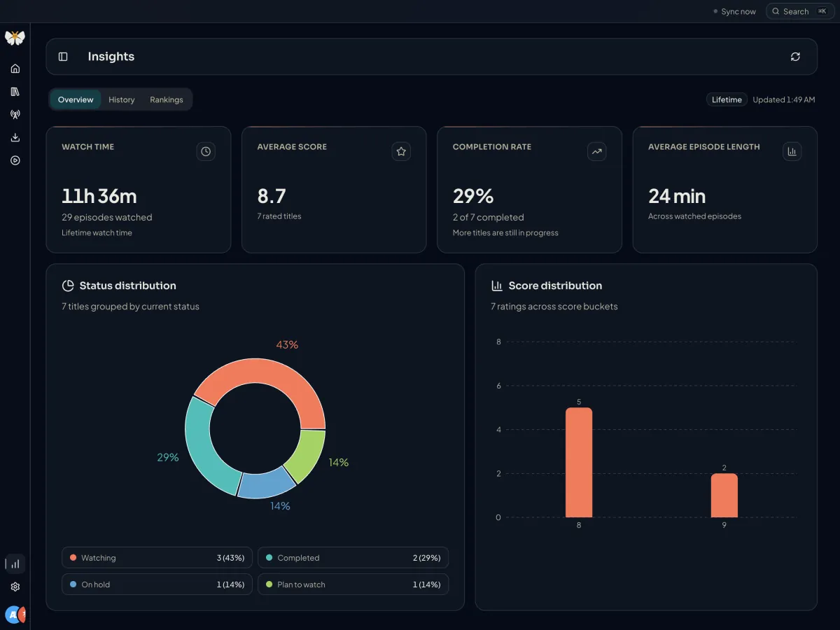
Task: Click the 8.7 average score value
Action: [272, 196]
